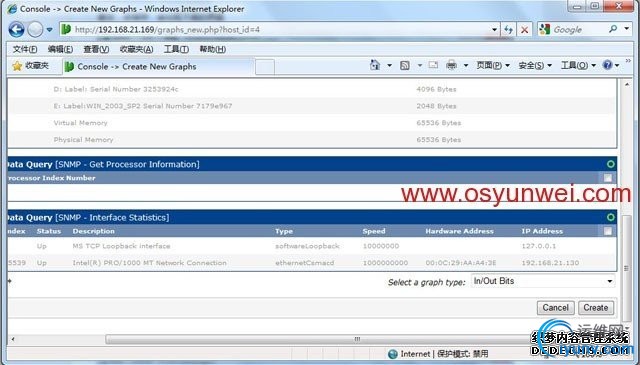Click the Google search box
This screenshot has height=365, width=640.
(578, 29)
